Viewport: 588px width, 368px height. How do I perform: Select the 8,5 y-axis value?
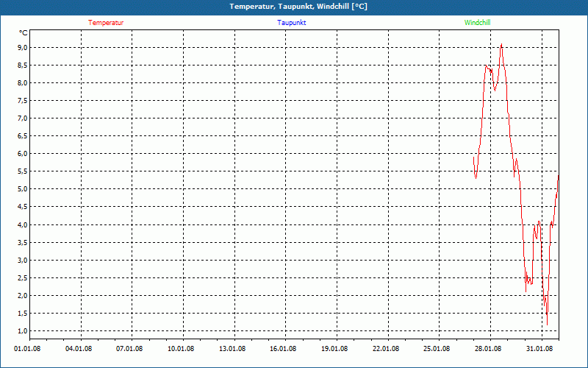(x=23, y=65)
